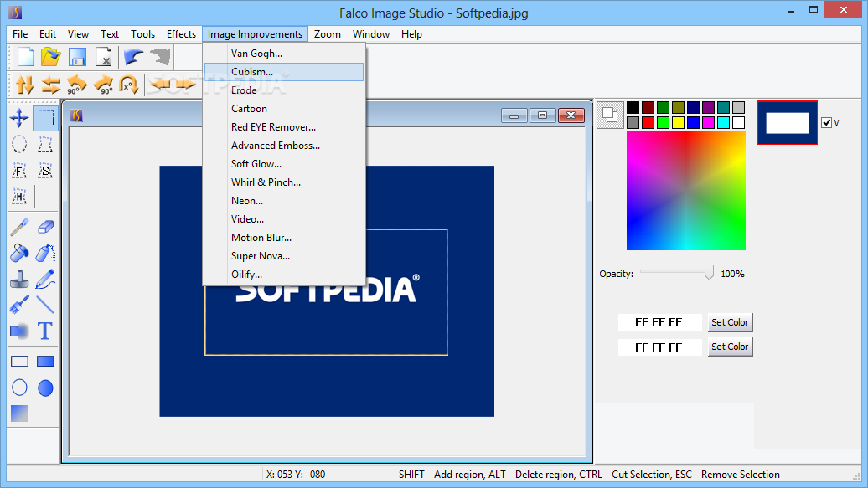This screenshot has width=868, height=488.
Task: Select the Polygon selection tool
Action: 45,144
